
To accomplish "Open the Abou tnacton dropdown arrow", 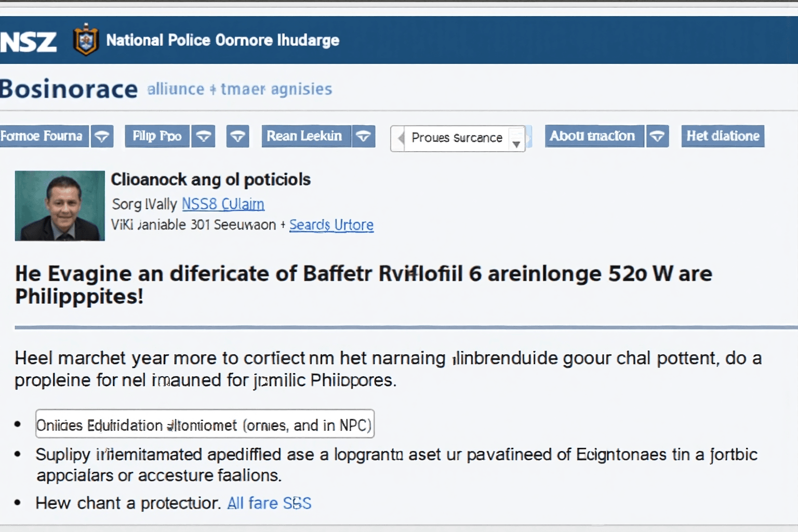I will (657, 137).
